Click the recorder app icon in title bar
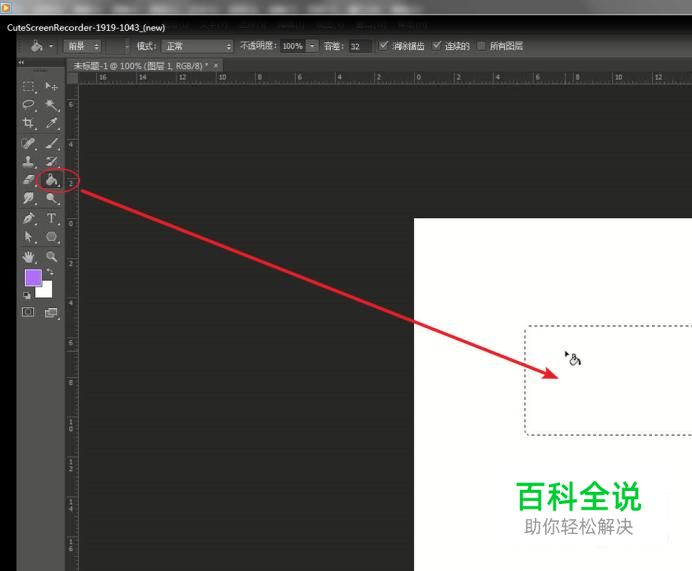Image resolution: width=692 pixels, height=571 pixels. pos(5,8)
